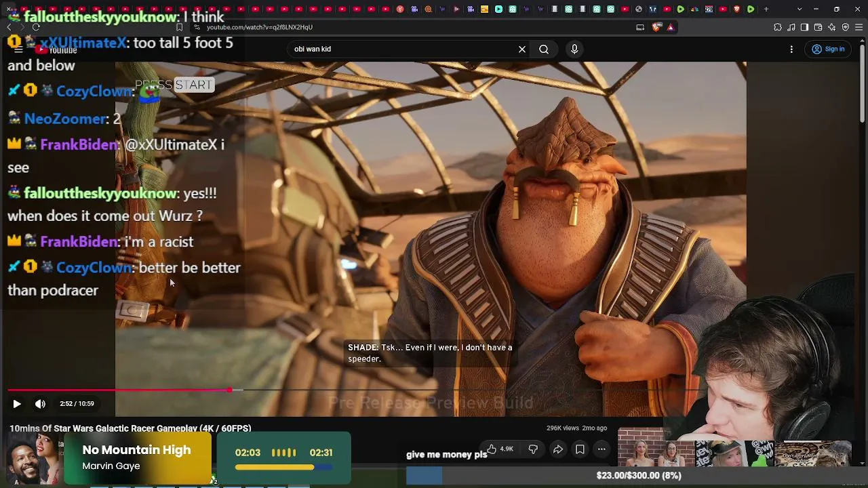This screenshot has width=868, height=488.
Task: Open the browser extensions puzzle icon
Action: [x=778, y=27]
